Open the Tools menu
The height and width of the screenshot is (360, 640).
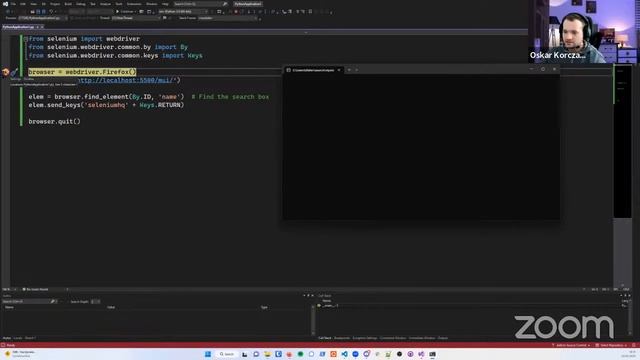click(x=119, y=4)
